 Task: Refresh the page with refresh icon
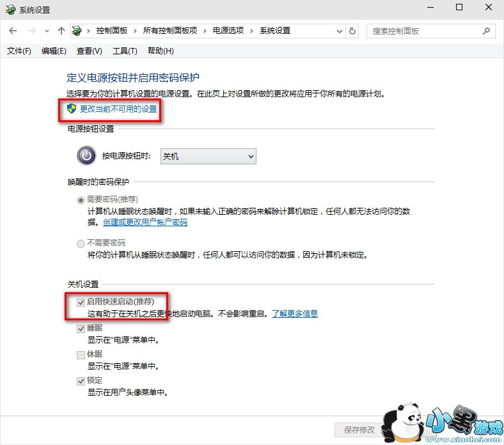[x=352, y=31]
